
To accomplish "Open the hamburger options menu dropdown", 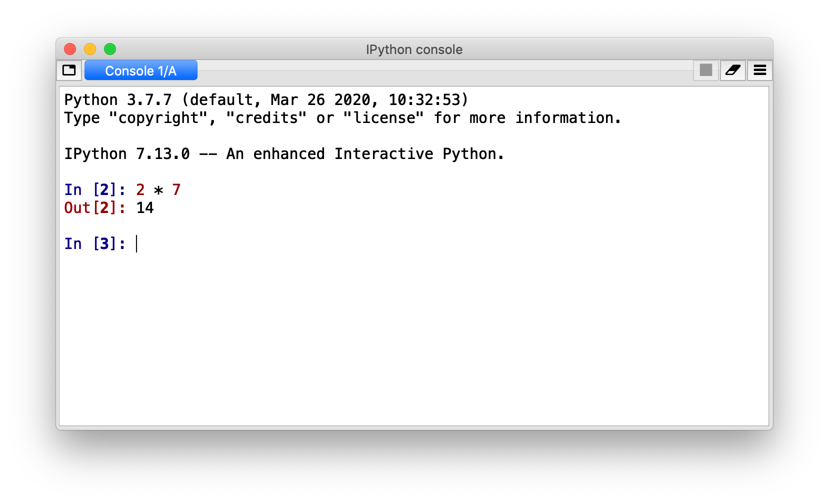I will [x=759, y=70].
